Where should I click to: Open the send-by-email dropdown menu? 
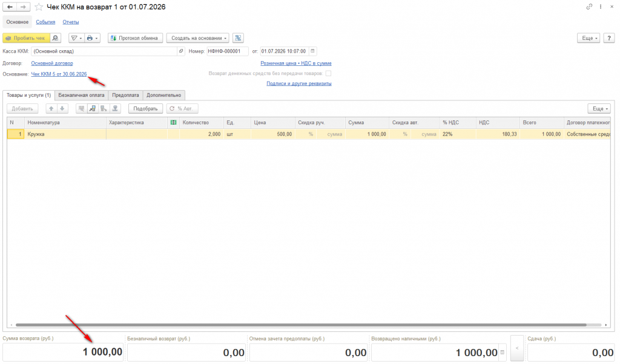click(x=76, y=38)
